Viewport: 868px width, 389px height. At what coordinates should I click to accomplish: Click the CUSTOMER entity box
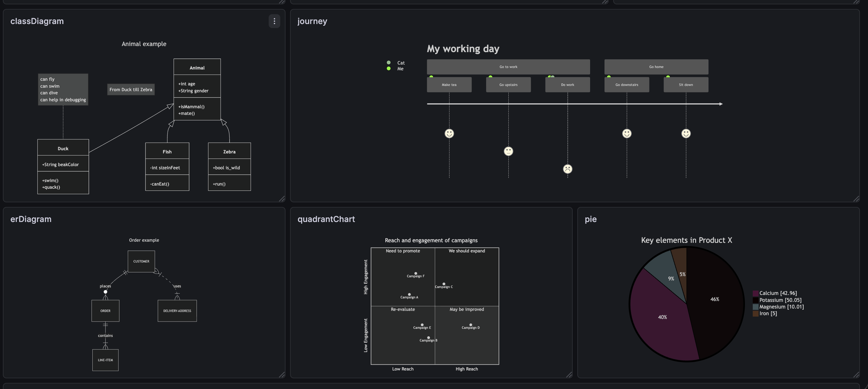tap(141, 261)
